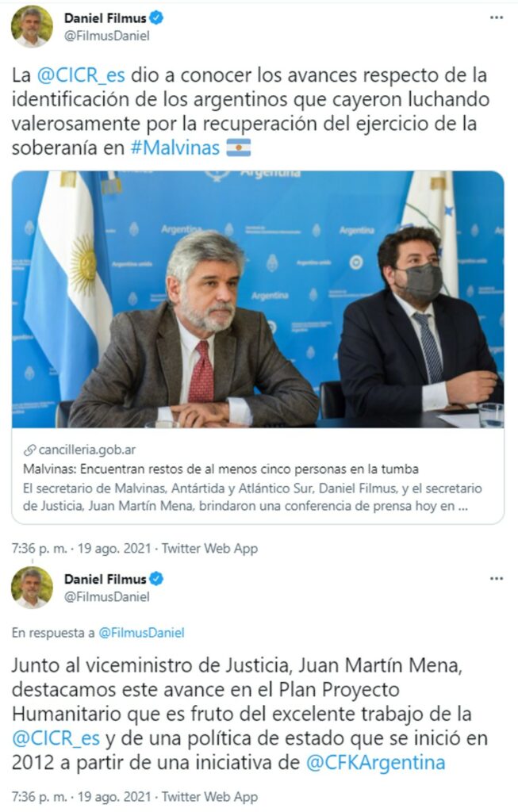
Task: Click 'Twitter Web App' source on first tweet
Action: pyautogui.click(x=209, y=549)
